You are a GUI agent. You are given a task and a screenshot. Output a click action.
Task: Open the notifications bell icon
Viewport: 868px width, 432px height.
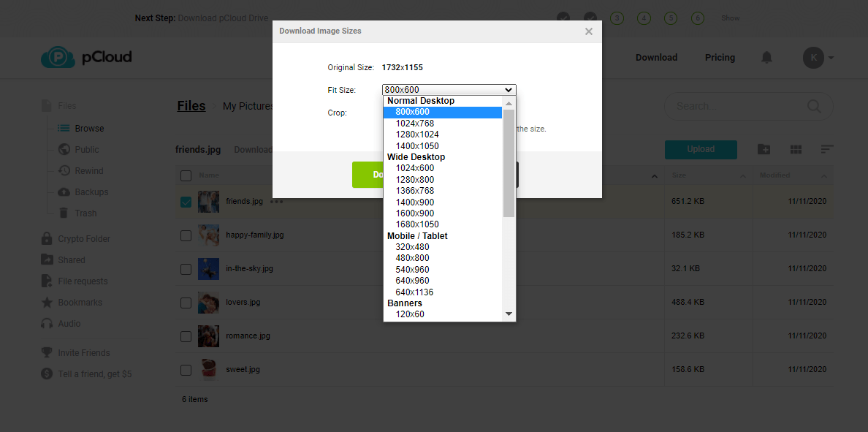pos(766,57)
